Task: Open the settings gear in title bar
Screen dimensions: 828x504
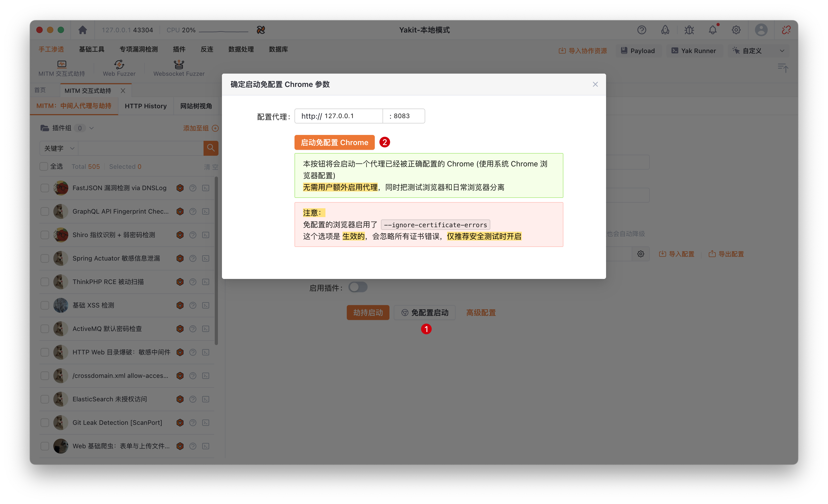Action: click(x=736, y=30)
